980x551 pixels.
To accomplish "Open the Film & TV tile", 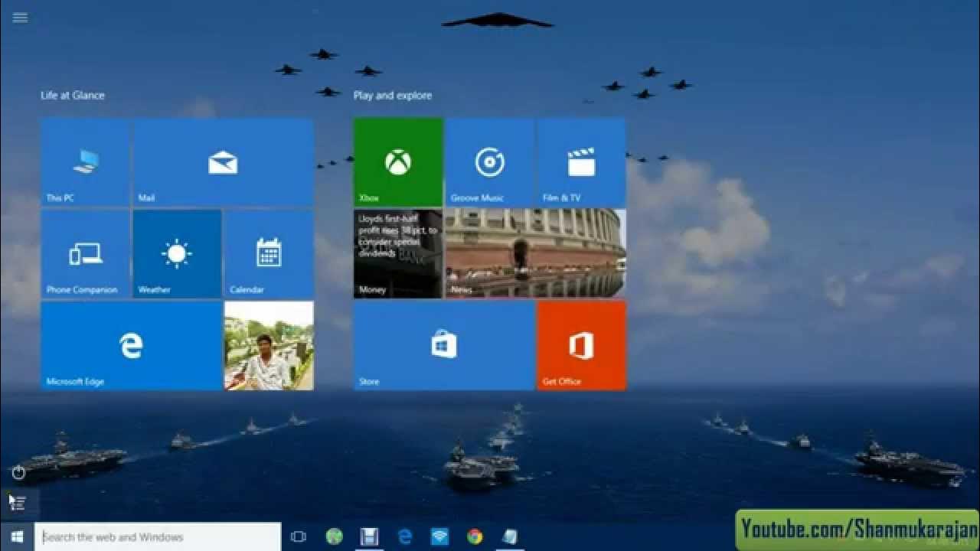I will (581, 161).
